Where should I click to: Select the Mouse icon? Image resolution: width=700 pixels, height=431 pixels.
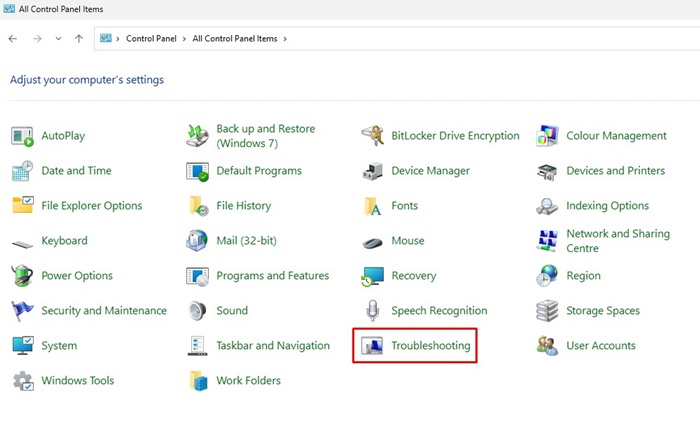click(372, 243)
